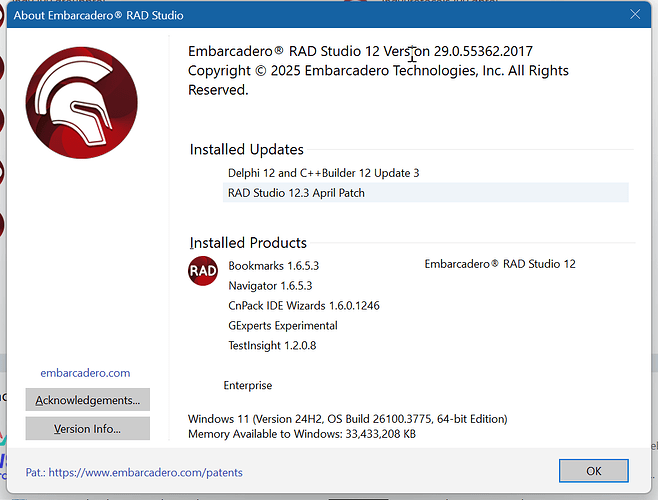
Task: Select 'Bookmarks 1.6.5.3' in Installed Products
Action: 274,266
